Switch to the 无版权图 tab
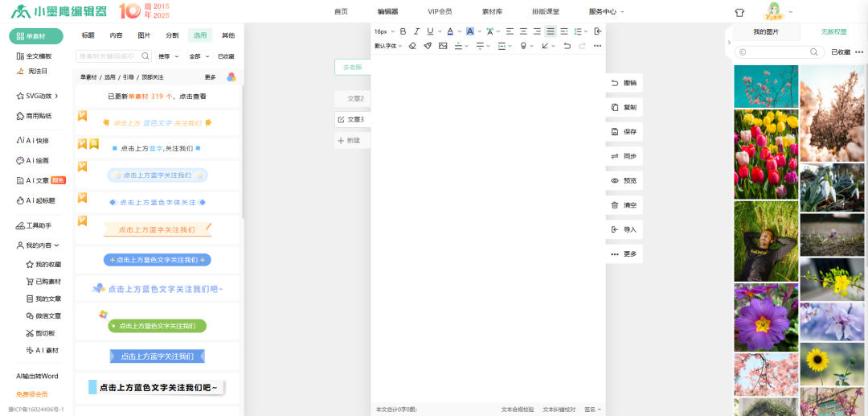Viewport: 868px width, 416px height. [x=833, y=33]
